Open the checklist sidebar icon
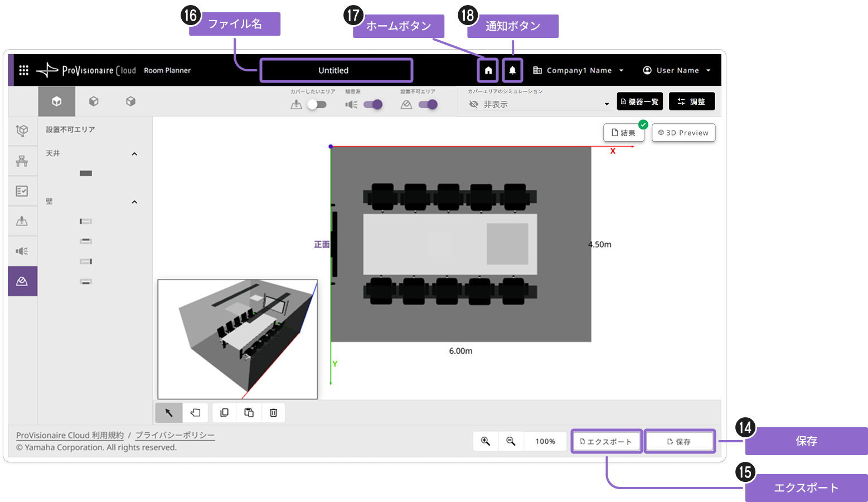868x502 pixels. coord(22,191)
